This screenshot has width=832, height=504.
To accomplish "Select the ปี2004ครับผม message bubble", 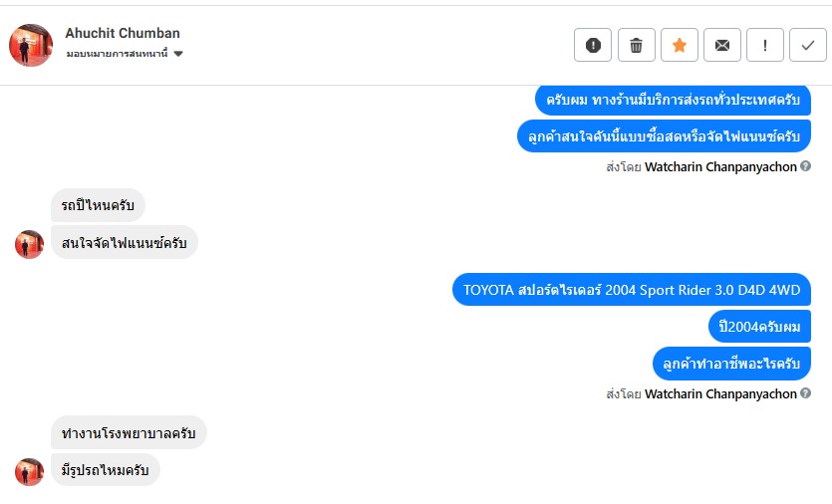I will pyautogui.click(x=759, y=327).
